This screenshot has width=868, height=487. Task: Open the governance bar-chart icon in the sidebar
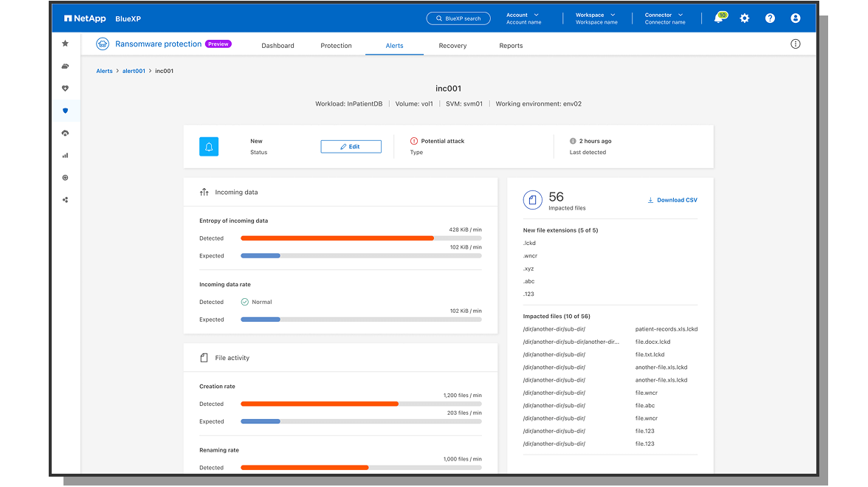pyautogui.click(x=65, y=155)
